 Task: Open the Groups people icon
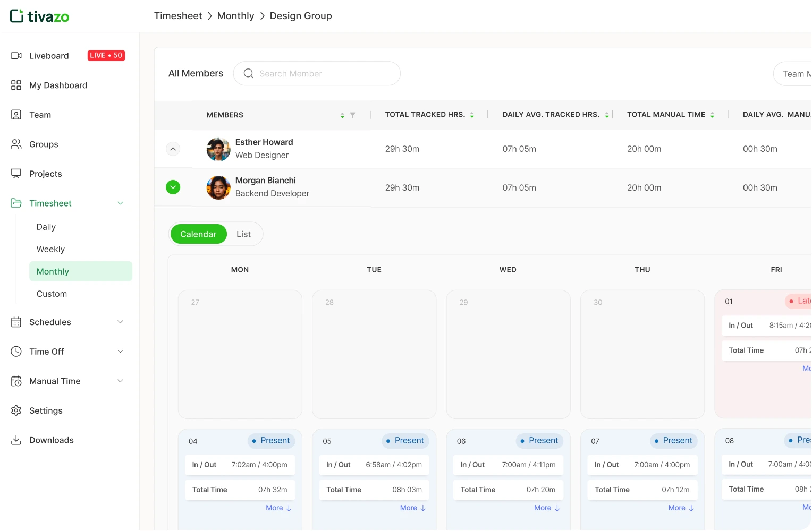tap(16, 144)
